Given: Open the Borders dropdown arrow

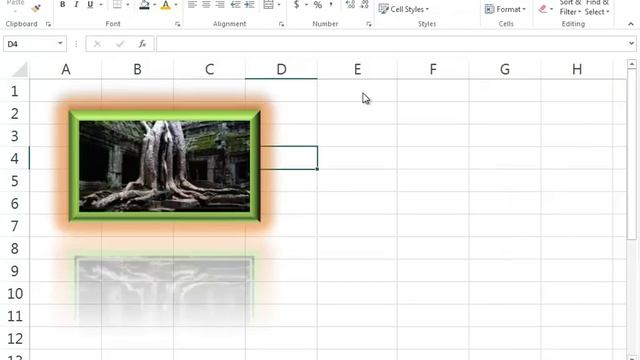Looking at the screenshot, I should click(128, 5).
